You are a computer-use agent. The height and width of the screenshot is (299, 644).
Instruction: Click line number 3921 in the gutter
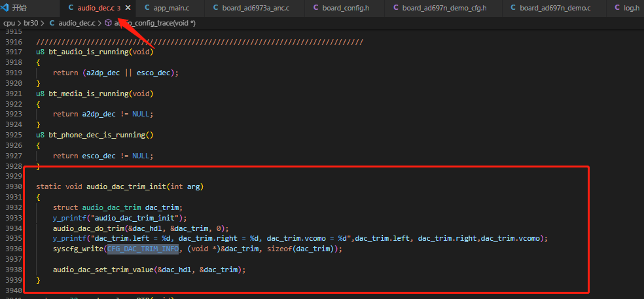pyautogui.click(x=14, y=94)
